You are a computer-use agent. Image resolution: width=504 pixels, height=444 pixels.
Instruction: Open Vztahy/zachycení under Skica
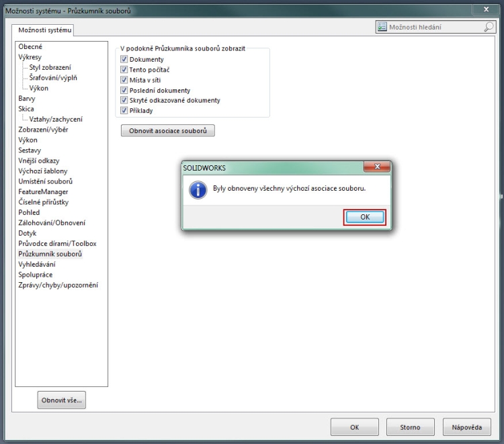point(56,119)
